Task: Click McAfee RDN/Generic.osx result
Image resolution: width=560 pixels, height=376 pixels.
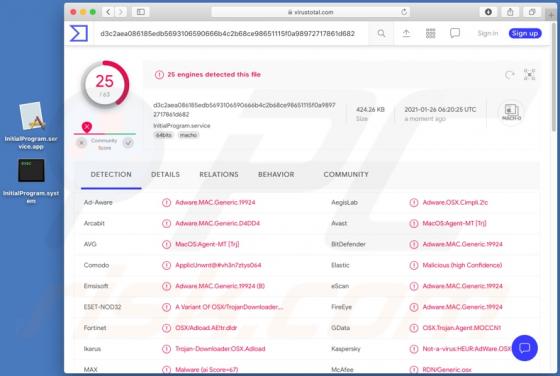Action: (x=447, y=370)
